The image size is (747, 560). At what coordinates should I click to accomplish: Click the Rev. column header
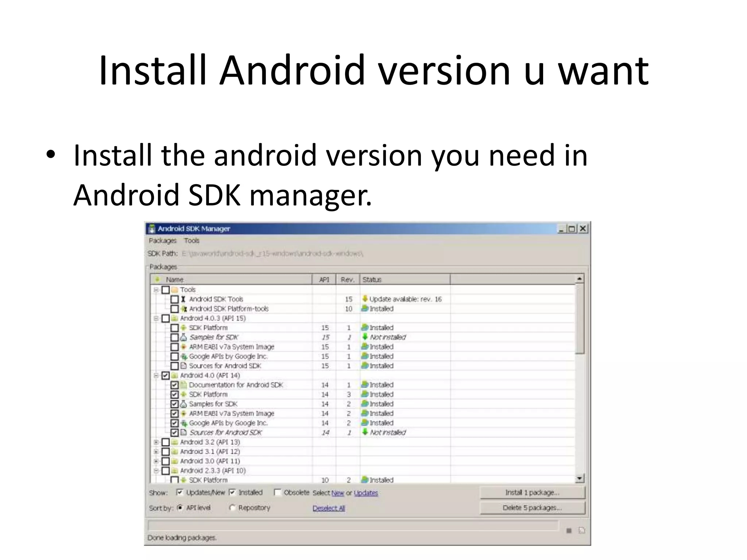click(x=348, y=280)
